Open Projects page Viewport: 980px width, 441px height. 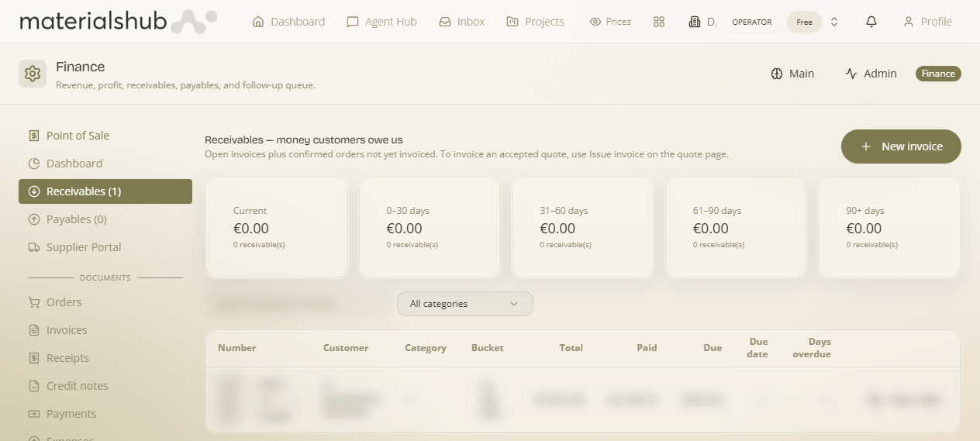click(x=535, y=22)
